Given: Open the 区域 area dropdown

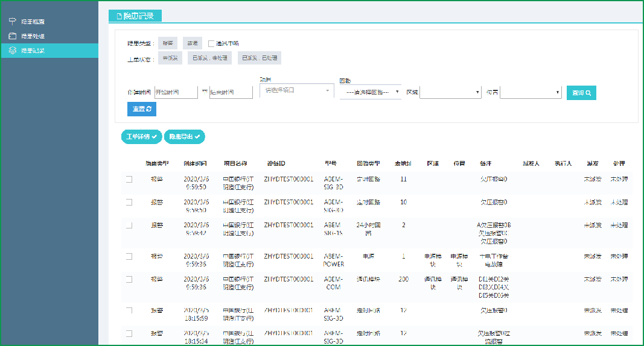Looking at the screenshot, I should click(x=450, y=92).
